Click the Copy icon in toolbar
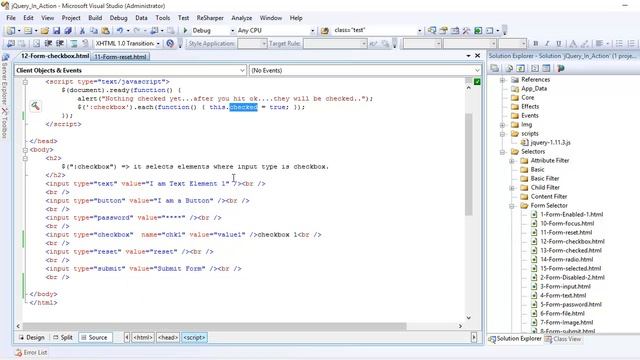640x360 pixels. pos(94,31)
